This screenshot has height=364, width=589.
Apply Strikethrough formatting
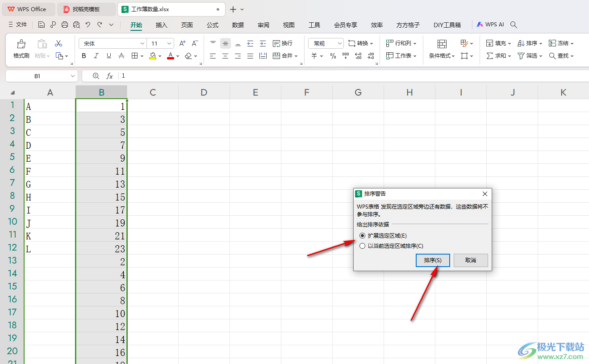point(121,56)
